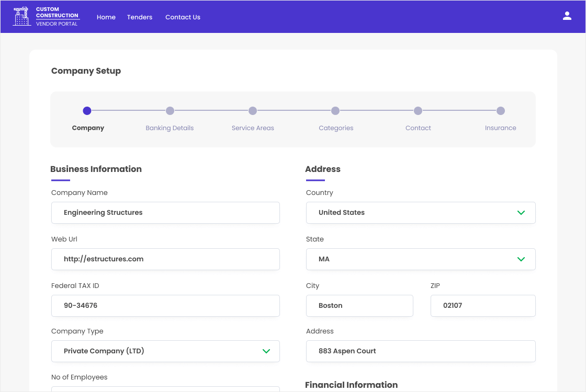586x392 pixels.
Task: Click the Insurance step circle
Action: tap(501, 111)
